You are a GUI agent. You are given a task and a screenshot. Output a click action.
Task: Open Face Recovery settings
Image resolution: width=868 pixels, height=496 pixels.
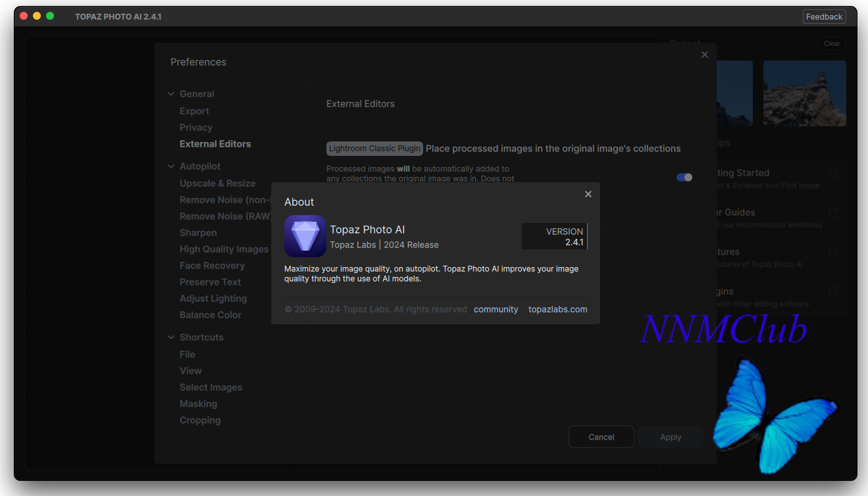pyautogui.click(x=212, y=266)
